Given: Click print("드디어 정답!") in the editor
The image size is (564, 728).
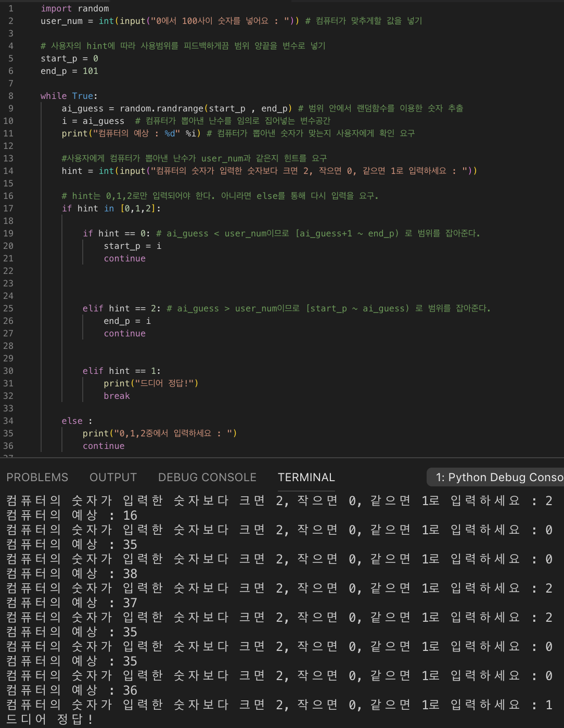Looking at the screenshot, I should pyautogui.click(x=151, y=383).
